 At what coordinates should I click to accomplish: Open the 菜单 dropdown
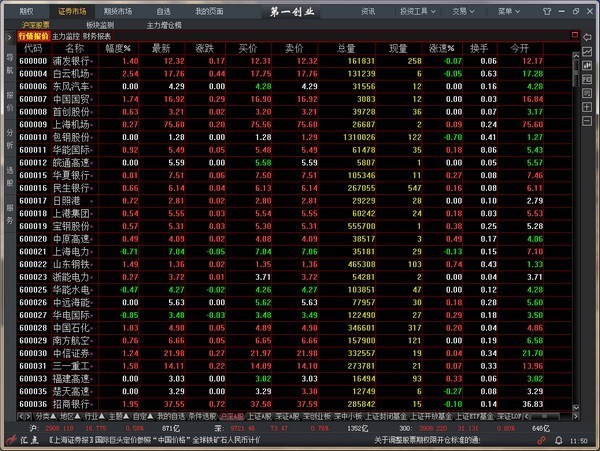[509, 11]
